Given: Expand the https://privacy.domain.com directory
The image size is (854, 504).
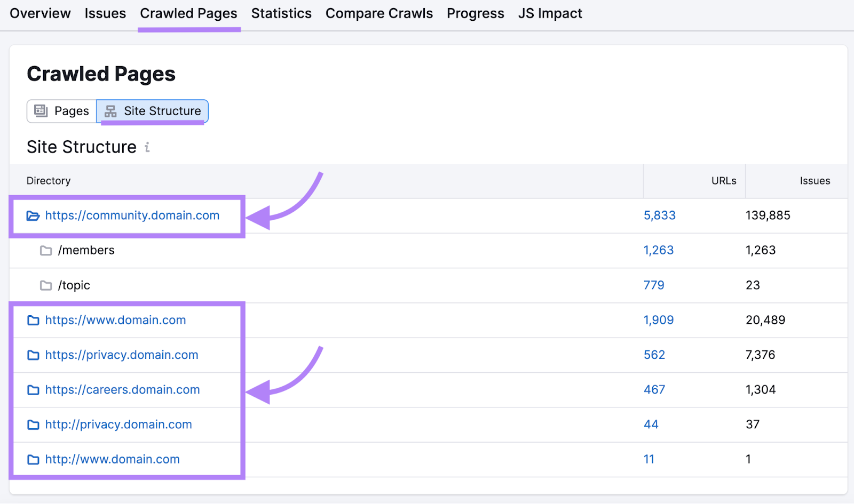Looking at the screenshot, I should (x=33, y=355).
